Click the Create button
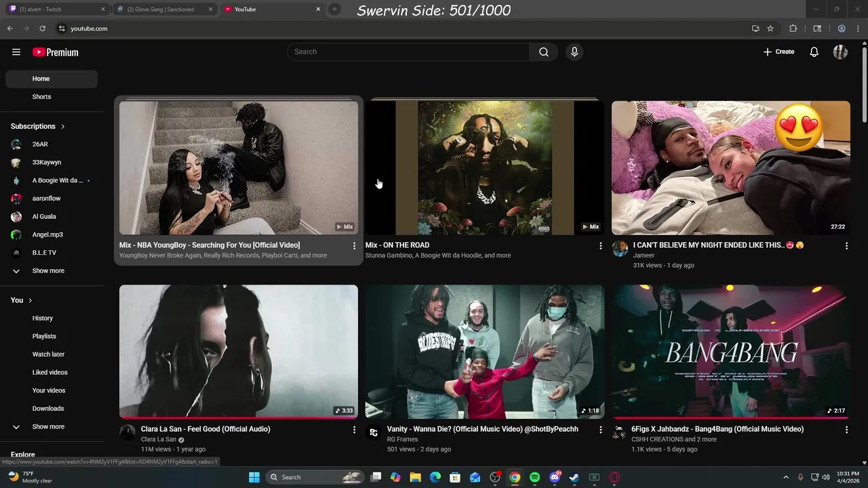This screenshot has height=488, width=868. coord(778,52)
